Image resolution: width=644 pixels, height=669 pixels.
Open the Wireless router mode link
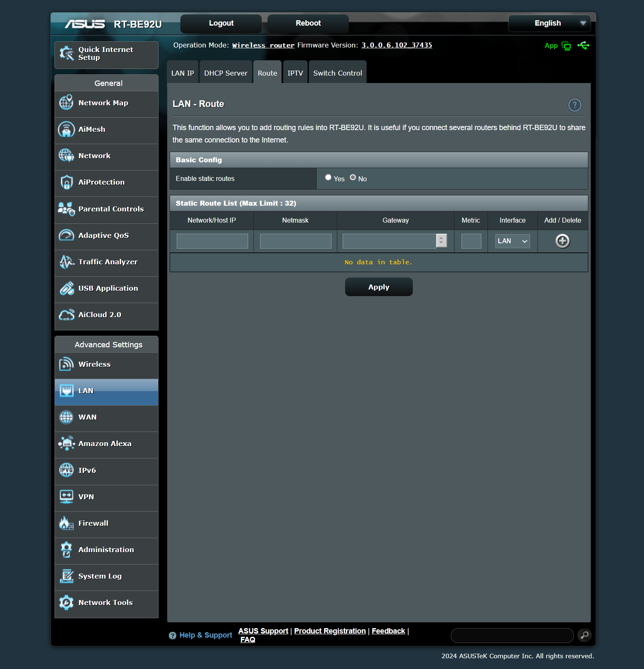[263, 45]
